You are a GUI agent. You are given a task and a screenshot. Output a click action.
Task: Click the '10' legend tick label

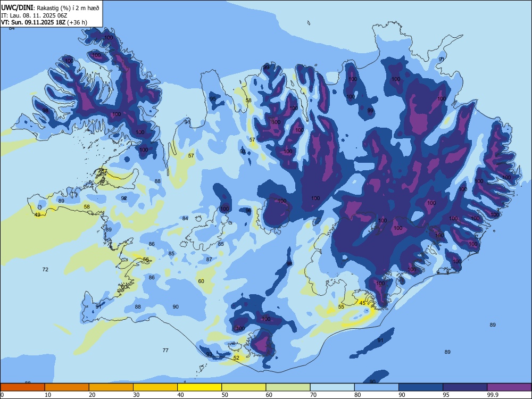click(x=48, y=395)
